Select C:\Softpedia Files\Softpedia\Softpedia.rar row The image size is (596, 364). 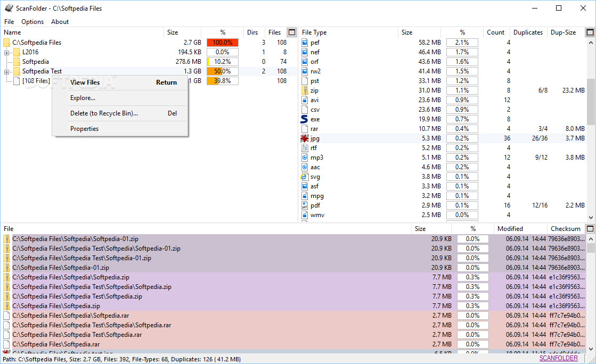pos(293,316)
